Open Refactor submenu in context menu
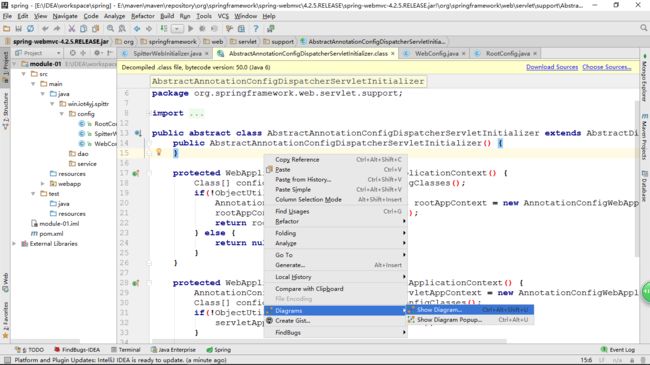Image resolution: width=650 pixels, height=365 pixels. (x=336, y=221)
